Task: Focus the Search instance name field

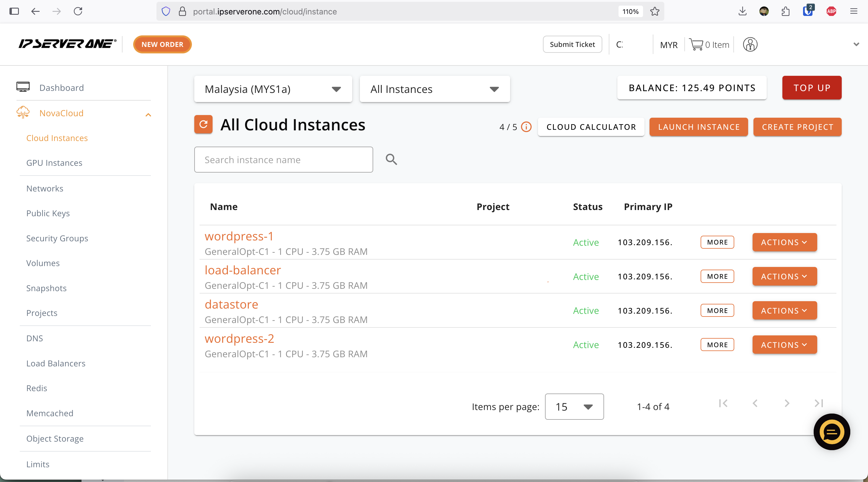Action: click(283, 160)
